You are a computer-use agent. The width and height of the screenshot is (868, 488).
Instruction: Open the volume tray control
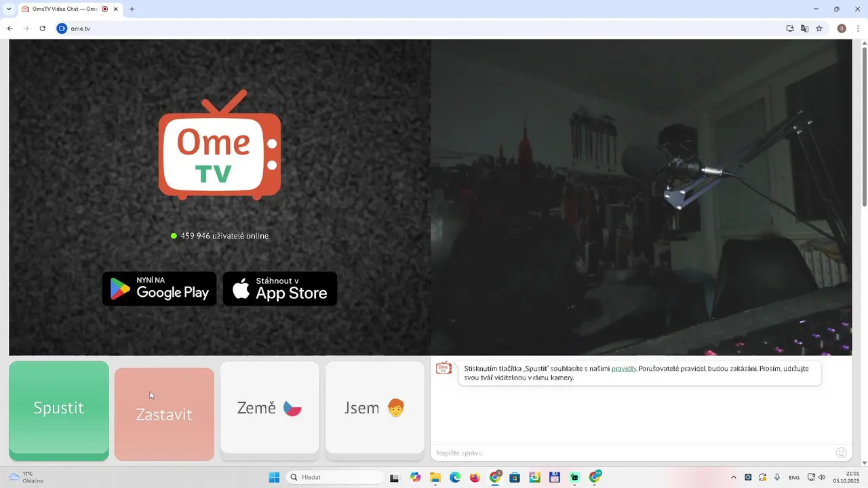click(822, 477)
